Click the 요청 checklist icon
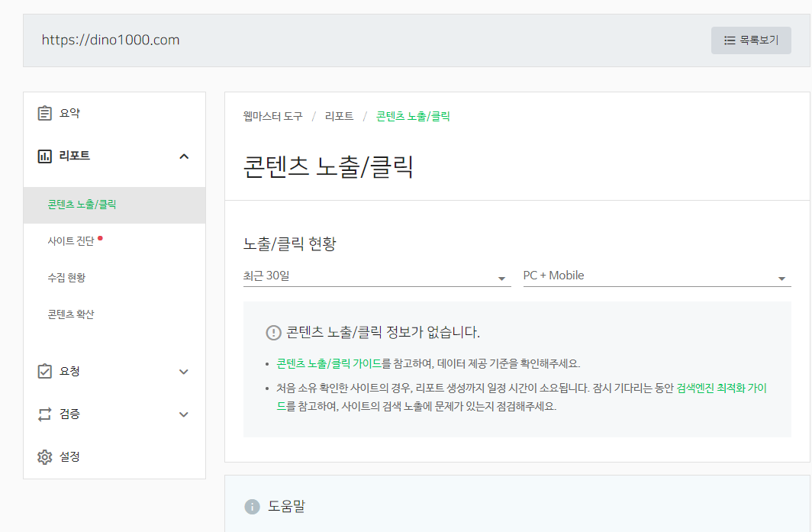812x532 pixels. tap(43, 371)
